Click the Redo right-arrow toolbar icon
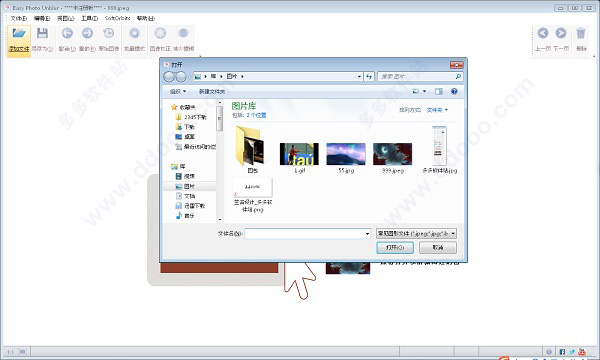 (x=87, y=34)
